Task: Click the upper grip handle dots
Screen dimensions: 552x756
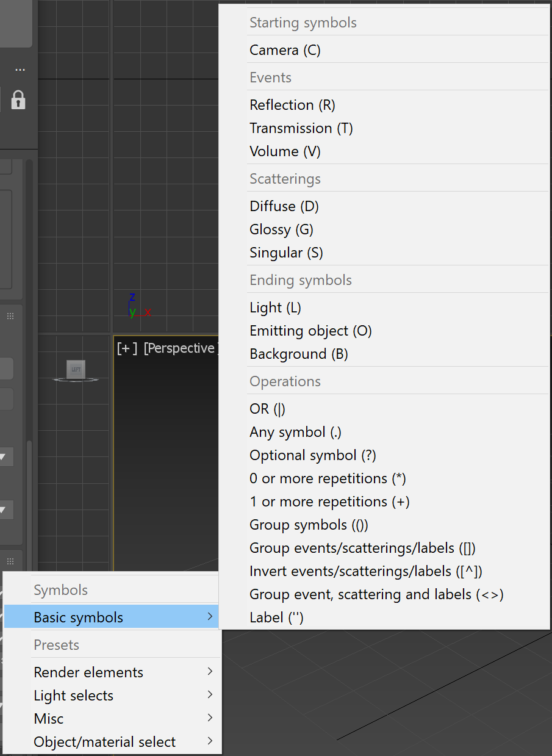Action: (x=10, y=315)
